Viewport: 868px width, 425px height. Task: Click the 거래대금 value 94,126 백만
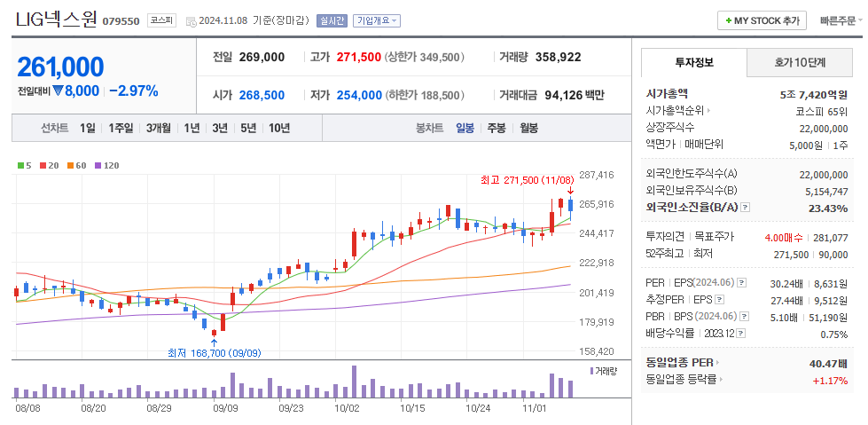[x=575, y=95]
